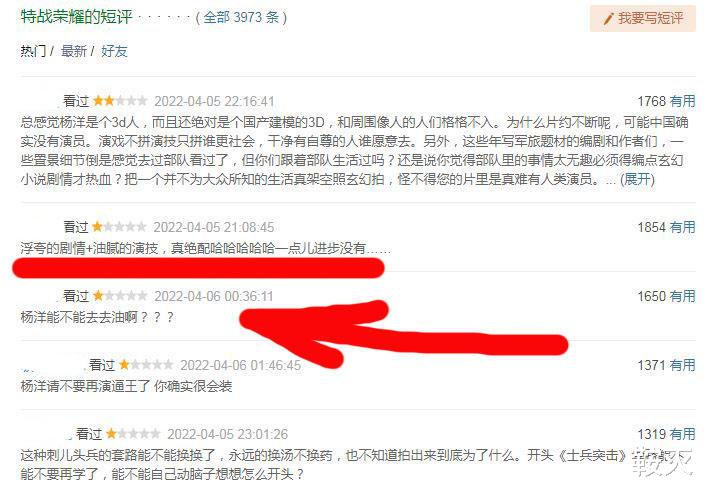The width and height of the screenshot is (709, 497).
Task: Switch to the 最新 comments tab
Action: pyautogui.click(x=74, y=51)
